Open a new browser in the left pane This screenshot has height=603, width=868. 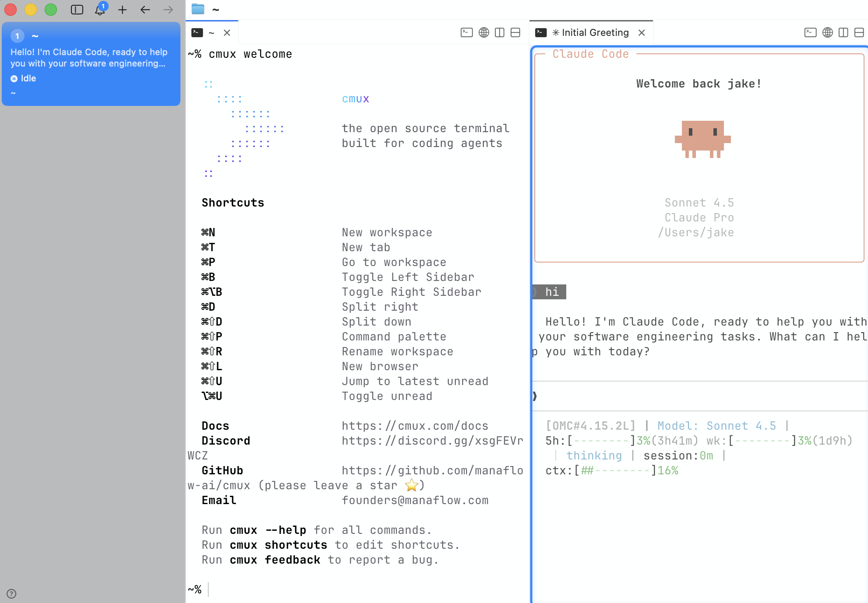(484, 33)
